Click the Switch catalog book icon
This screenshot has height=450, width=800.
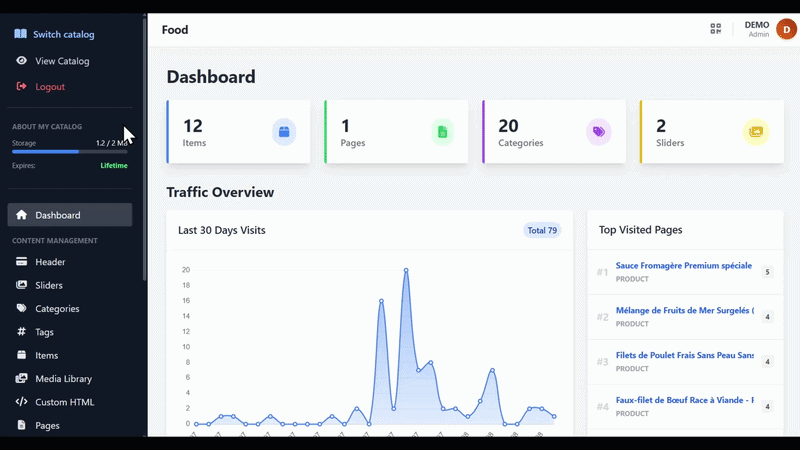click(x=20, y=34)
